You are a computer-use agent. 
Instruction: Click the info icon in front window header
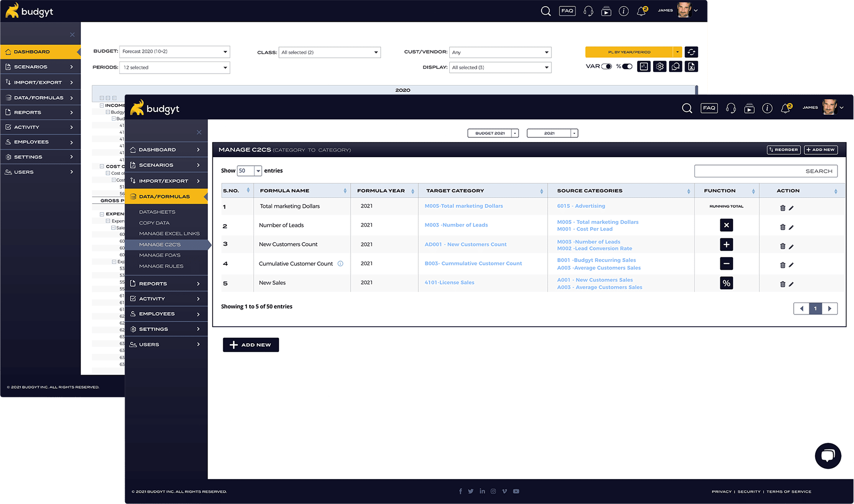click(x=767, y=109)
